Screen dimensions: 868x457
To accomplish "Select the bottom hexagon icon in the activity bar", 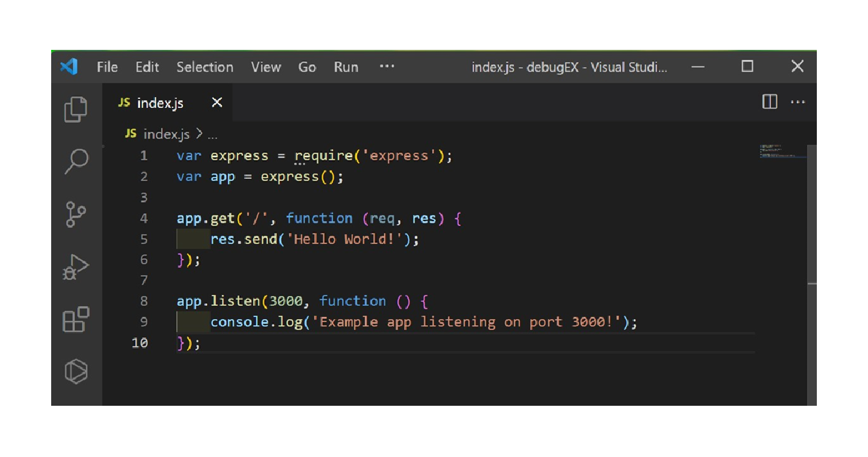I will tap(75, 373).
